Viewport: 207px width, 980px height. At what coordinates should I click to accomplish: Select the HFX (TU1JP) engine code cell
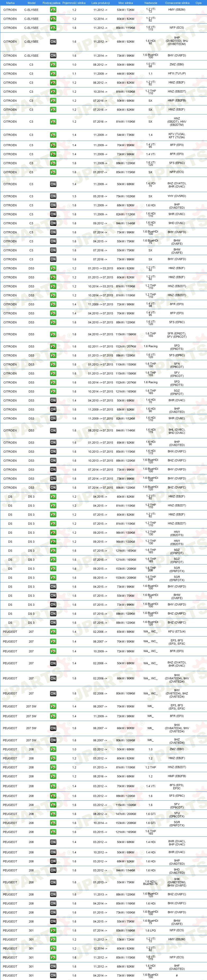click(x=177, y=73)
